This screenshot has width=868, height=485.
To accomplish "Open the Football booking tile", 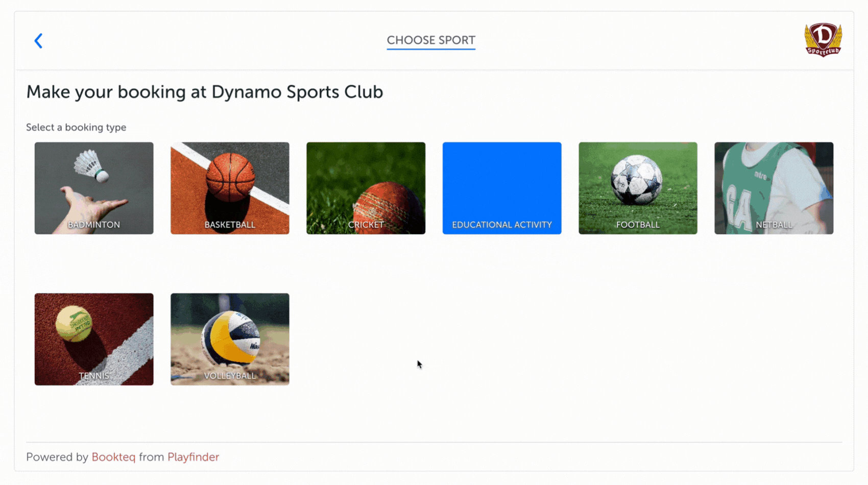I will tap(638, 188).
